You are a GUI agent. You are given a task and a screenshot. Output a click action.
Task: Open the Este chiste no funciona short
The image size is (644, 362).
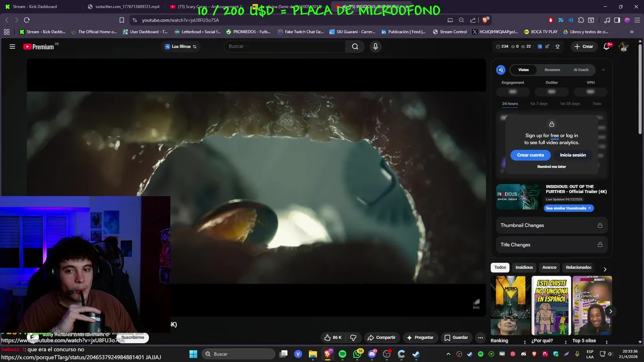pos(551,305)
